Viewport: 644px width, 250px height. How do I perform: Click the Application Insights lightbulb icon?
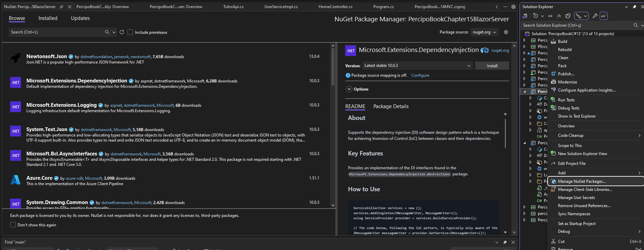pos(553,90)
